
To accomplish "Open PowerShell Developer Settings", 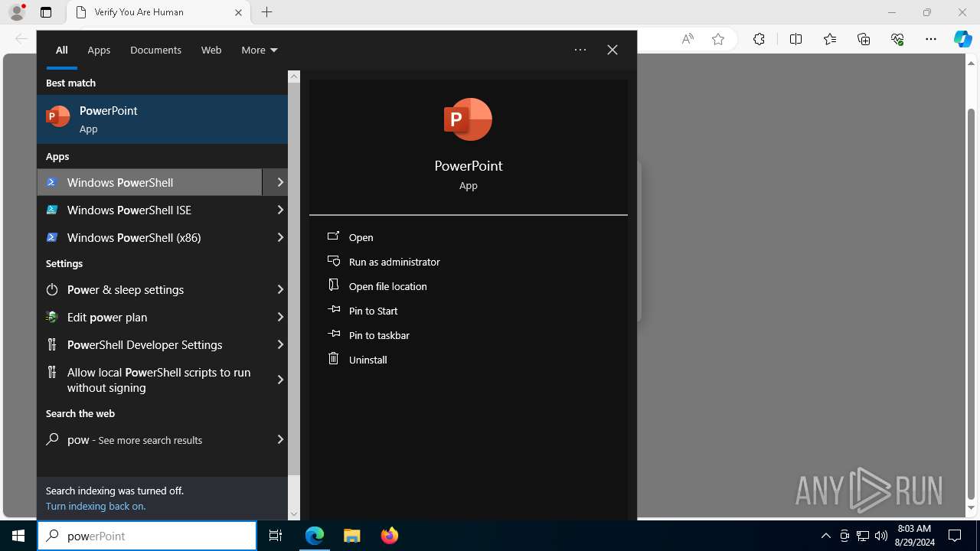I will tap(149, 344).
